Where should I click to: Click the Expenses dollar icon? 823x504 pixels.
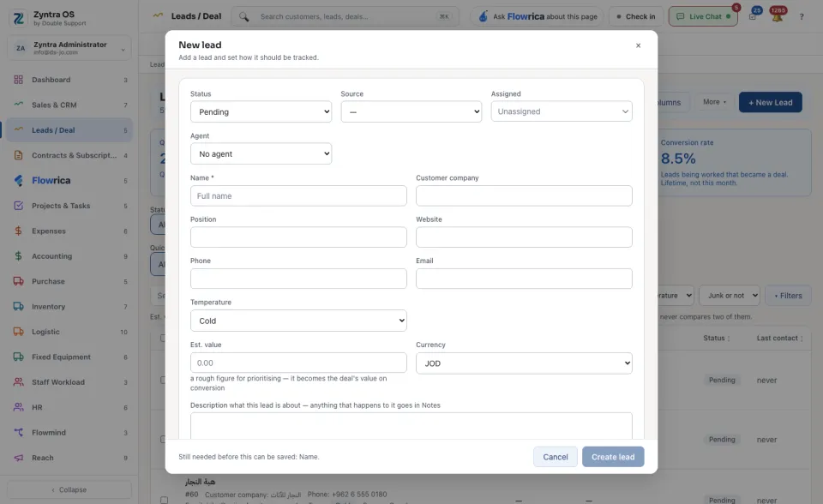click(18, 231)
